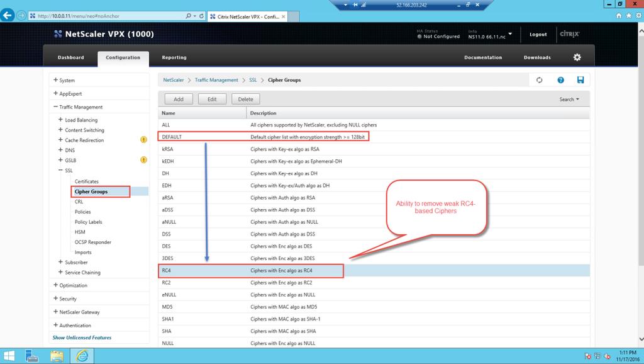Expand the AppExpert tree node
The image size is (644, 364).
[55, 93]
